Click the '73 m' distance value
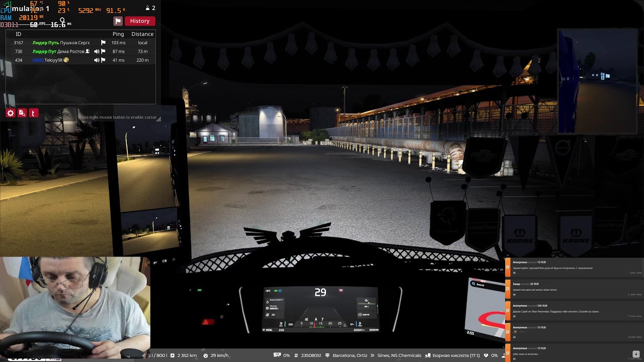 [142, 51]
